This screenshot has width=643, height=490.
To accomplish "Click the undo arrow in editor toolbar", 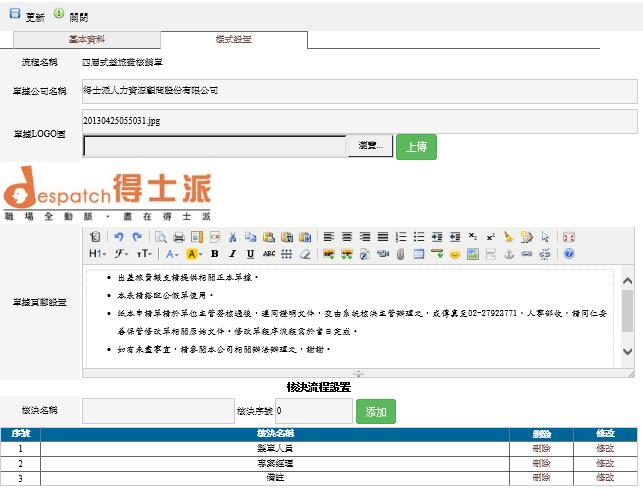I will (119, 237).
